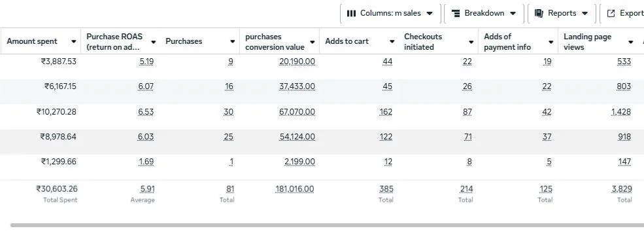Image resolution: width=644 pixels, height=237 pixels.
Task: Click amount spent ₹10,270.28
Action: [x=56, y=111]
